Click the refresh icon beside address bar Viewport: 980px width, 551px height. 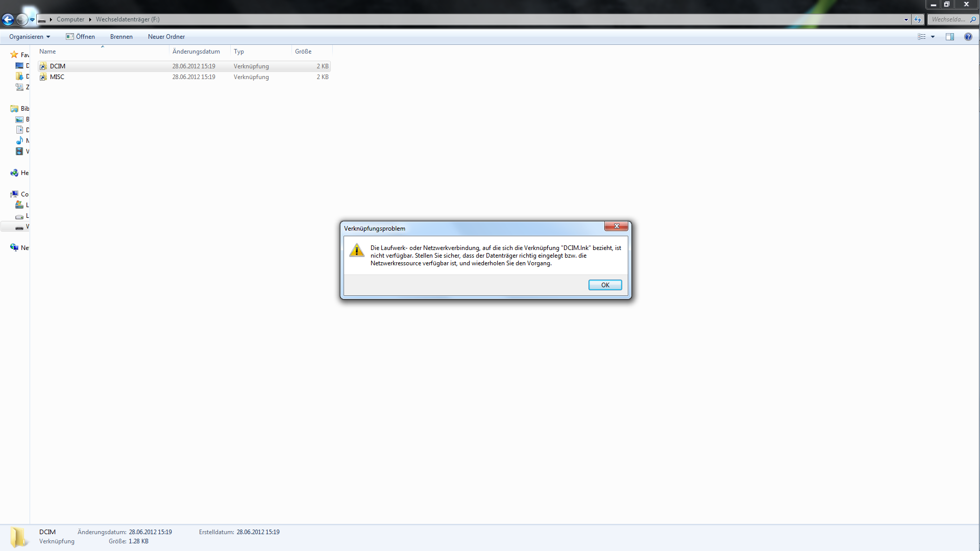point(918,19)
